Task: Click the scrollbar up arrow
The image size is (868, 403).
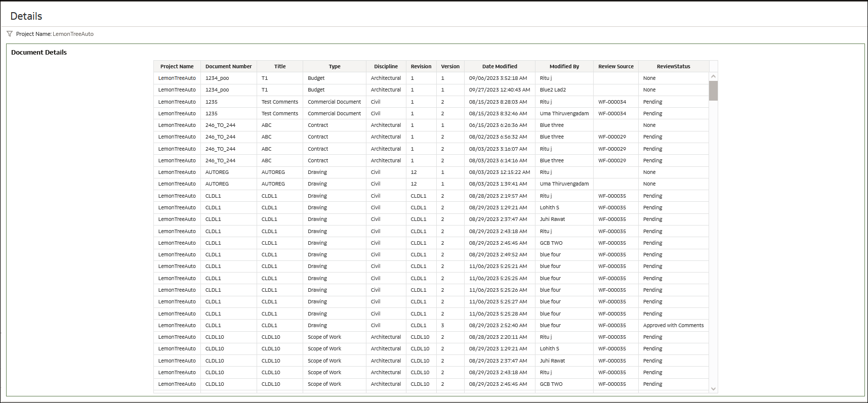Action: [713, 76]
